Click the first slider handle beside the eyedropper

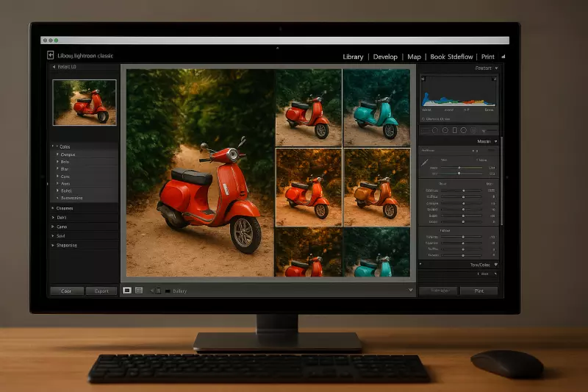(459, 168)
